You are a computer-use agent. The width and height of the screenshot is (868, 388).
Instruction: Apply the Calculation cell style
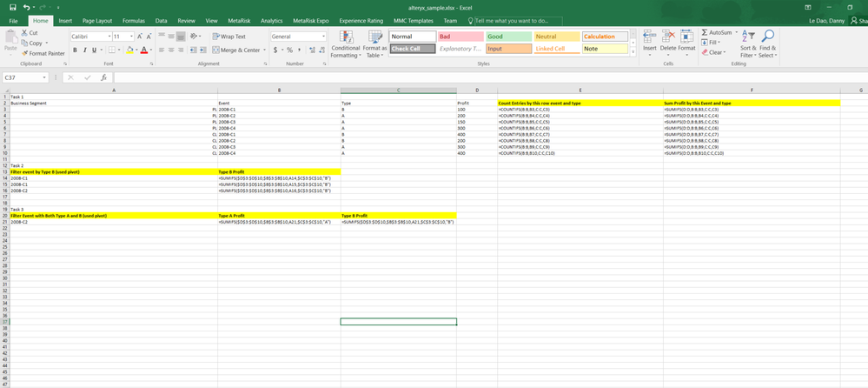(605, 37)
